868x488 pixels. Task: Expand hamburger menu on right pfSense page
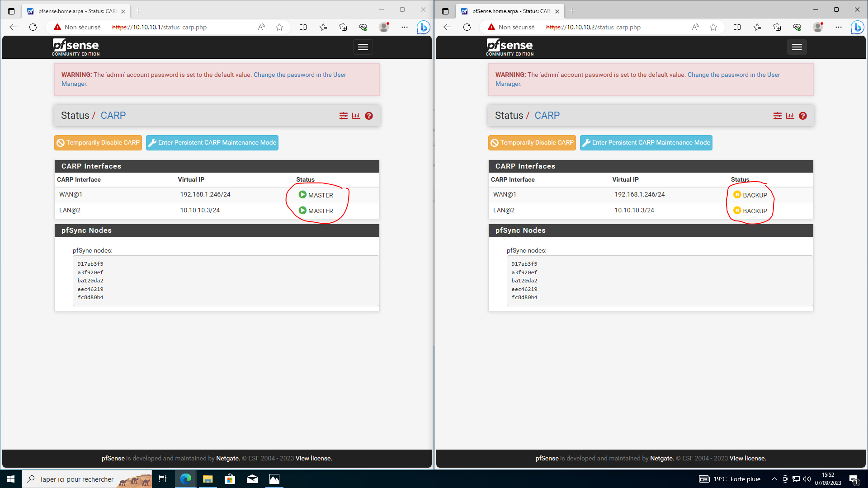pyautogui.click(x=797, y=47)
